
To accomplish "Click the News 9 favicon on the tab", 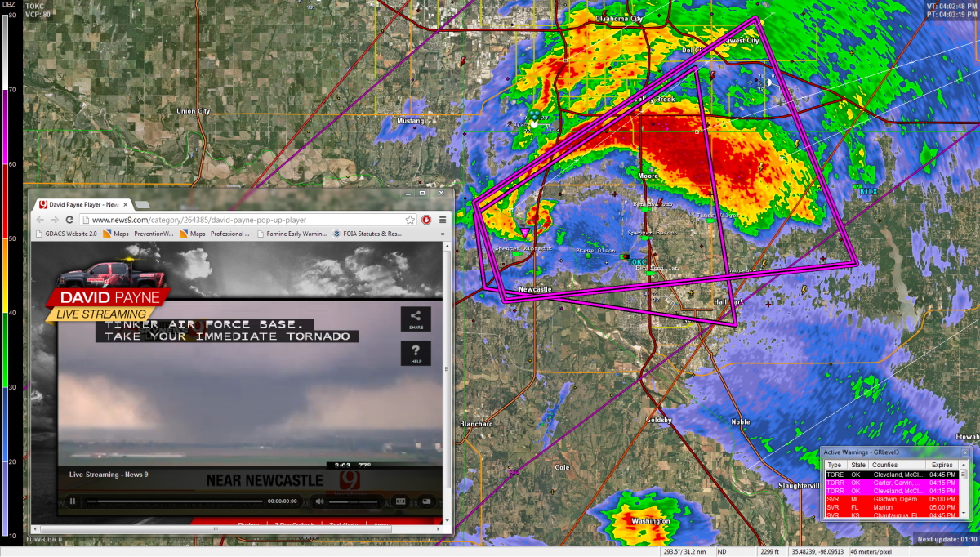I will click(x=42, y=204).
